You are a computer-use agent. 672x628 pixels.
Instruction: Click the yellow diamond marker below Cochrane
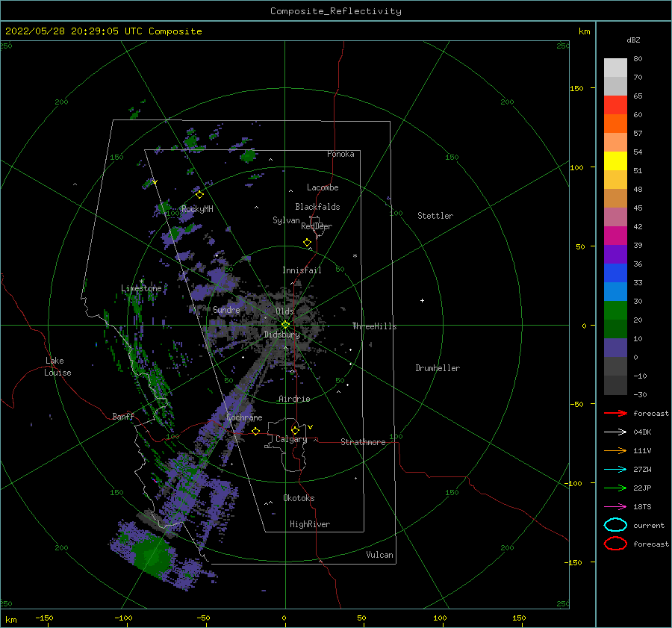point(255,432)
